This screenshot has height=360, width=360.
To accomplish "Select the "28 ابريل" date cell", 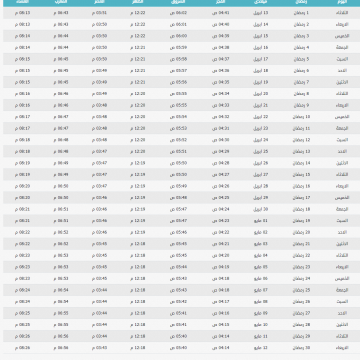I will tap(261, 186).
